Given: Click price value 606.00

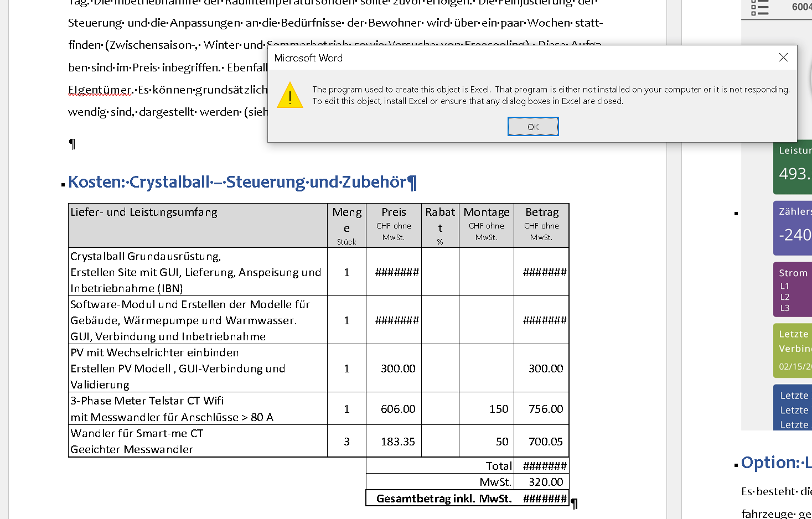Looking at the screenshot, I should coord(398,409).
